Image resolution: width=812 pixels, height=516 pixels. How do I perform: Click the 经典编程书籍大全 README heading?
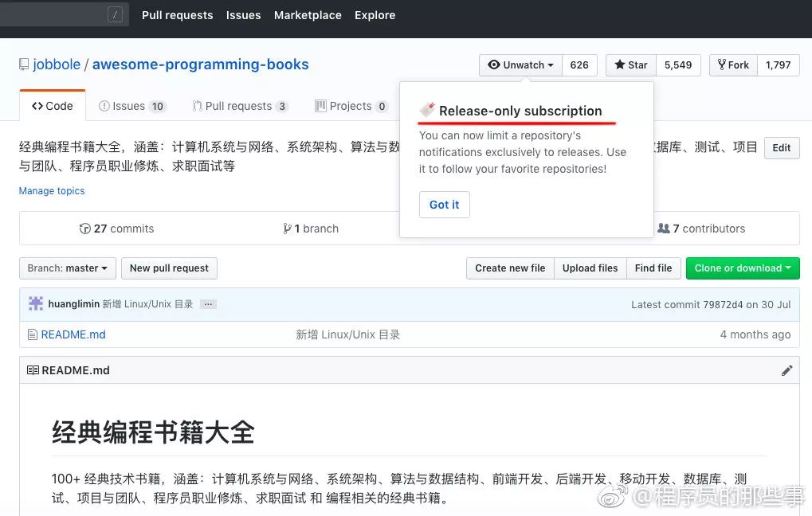tap(153, 432)
